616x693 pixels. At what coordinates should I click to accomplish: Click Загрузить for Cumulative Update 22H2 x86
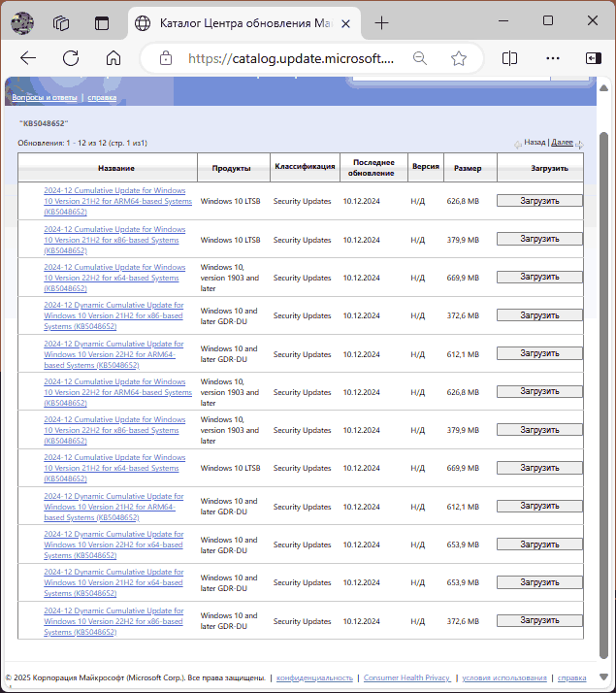click(539, 430)
